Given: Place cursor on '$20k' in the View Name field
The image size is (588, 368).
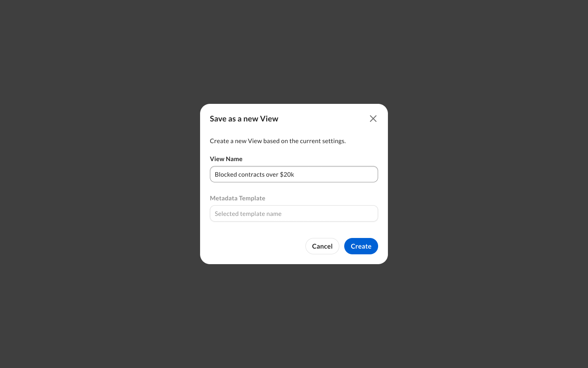Looking at the screenshot, I should point(287,174).
